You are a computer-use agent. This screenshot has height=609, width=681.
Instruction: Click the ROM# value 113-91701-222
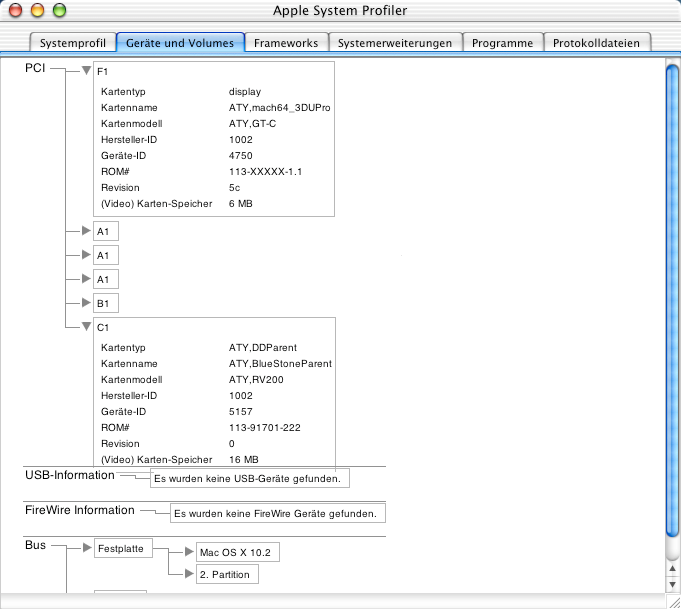click(x=264, y=427)
